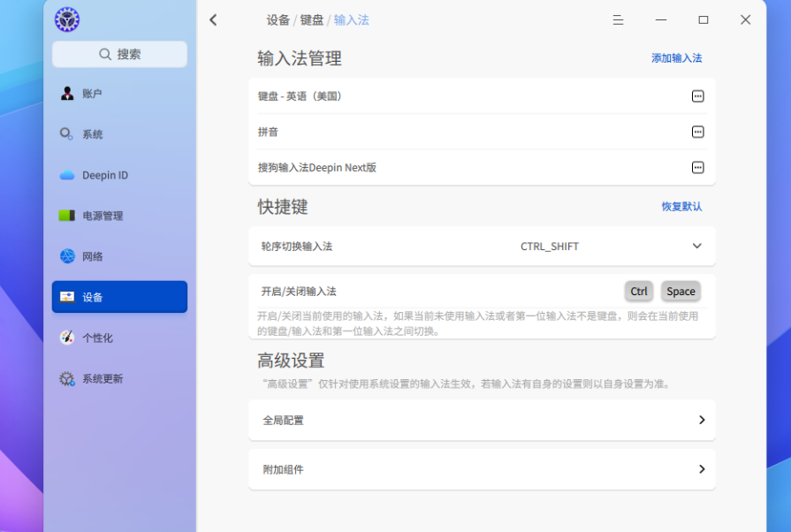Select 账户 in the sidebar

tap(119, 94)
